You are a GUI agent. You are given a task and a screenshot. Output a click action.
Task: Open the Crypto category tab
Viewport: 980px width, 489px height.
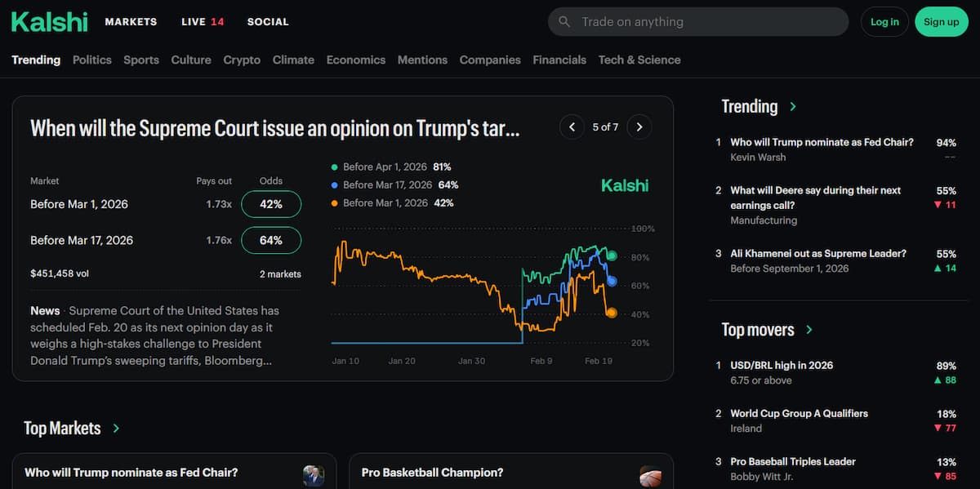[242, 60]
